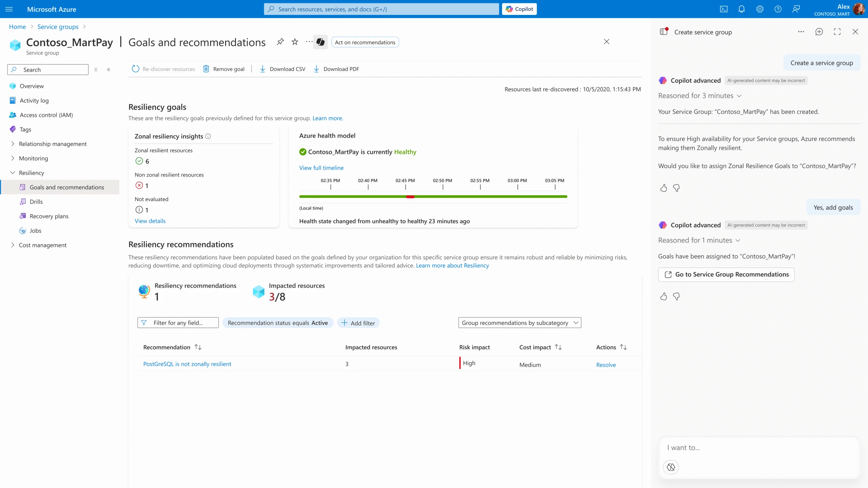The image size is (868, 488).
Task: Sort by Actions column
Action: click(x=623, y=347)
